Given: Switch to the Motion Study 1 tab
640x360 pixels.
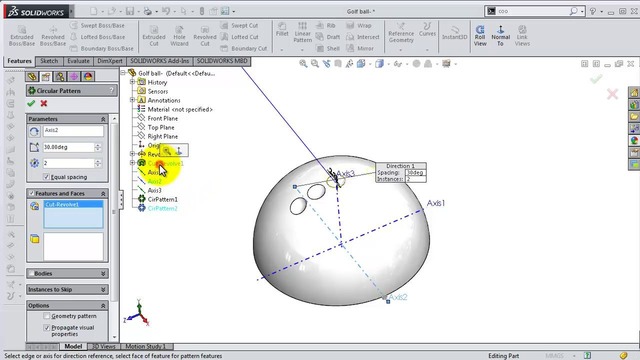Looking at the screenshot, I should click(x=146, y=347).
